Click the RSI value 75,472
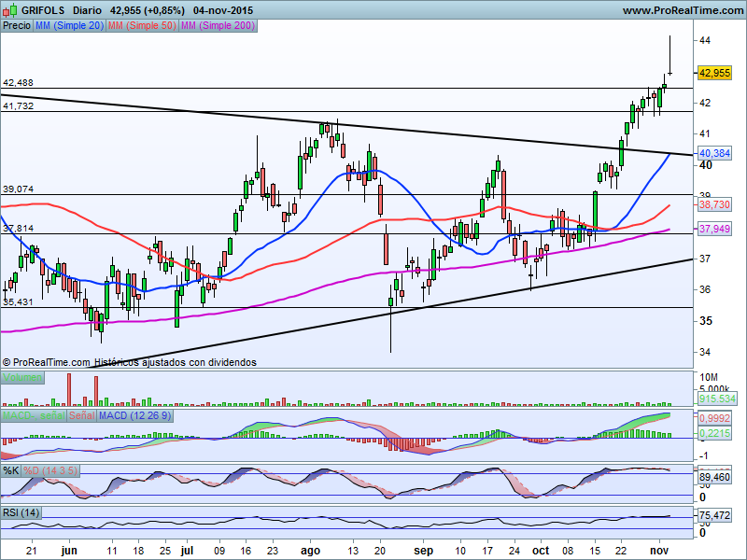 714,515
